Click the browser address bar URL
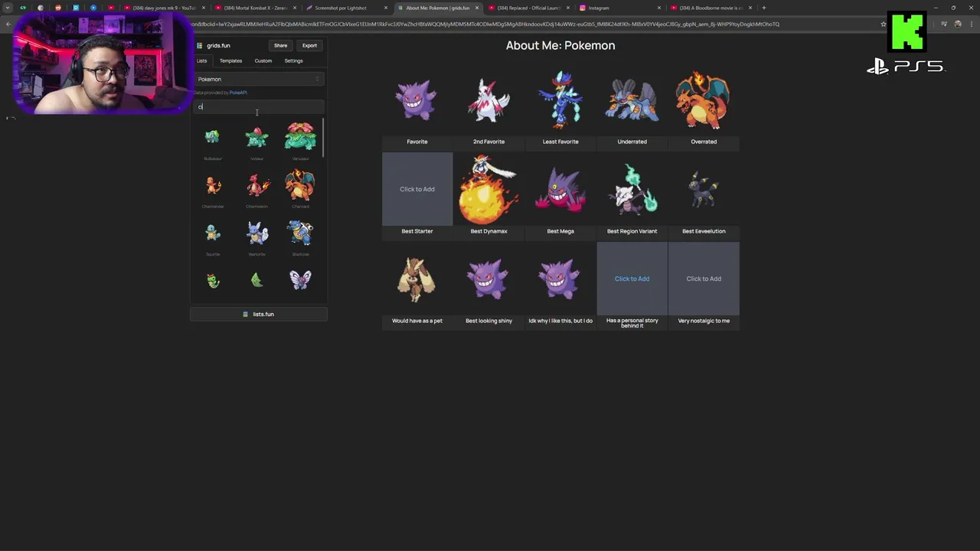The image size is (980, 551). pos(485,24)
